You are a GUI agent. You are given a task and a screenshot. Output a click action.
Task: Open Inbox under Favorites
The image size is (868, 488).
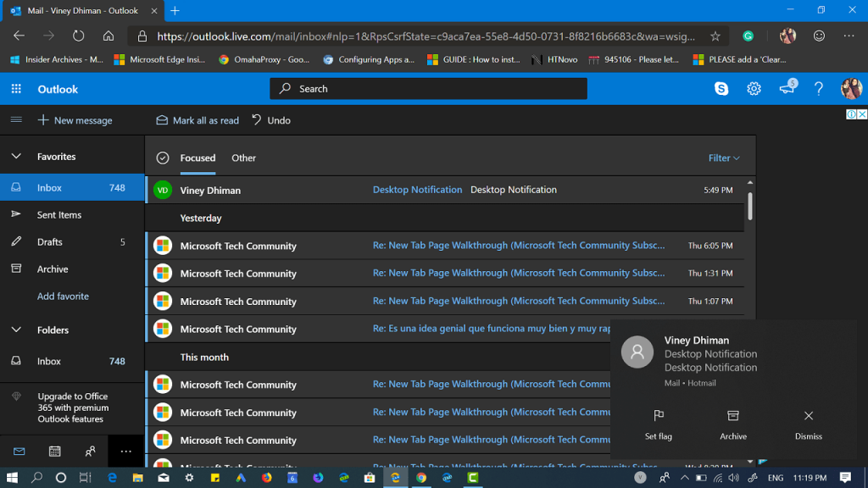pyautogui.click(x=72, y=187)
